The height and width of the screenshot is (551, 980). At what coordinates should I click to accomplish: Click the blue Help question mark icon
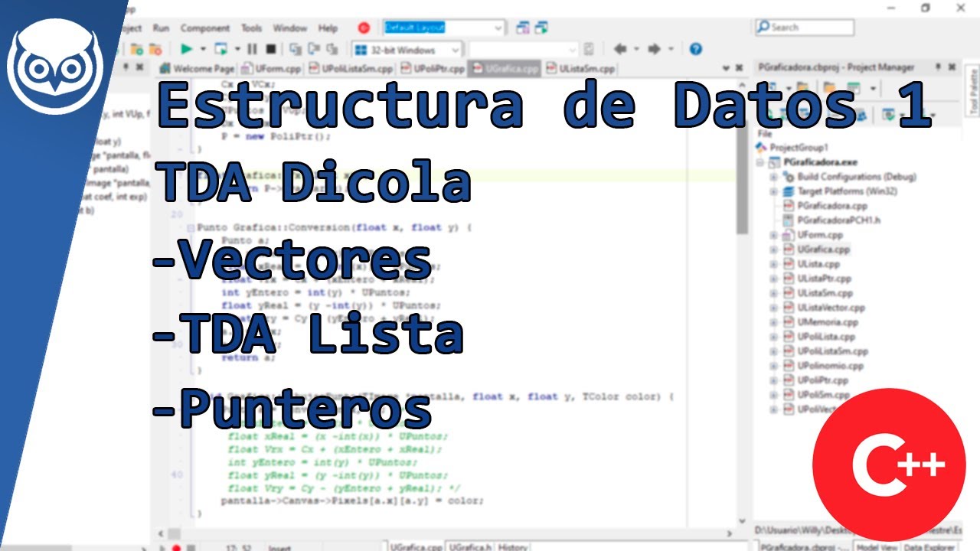point(695,49)
